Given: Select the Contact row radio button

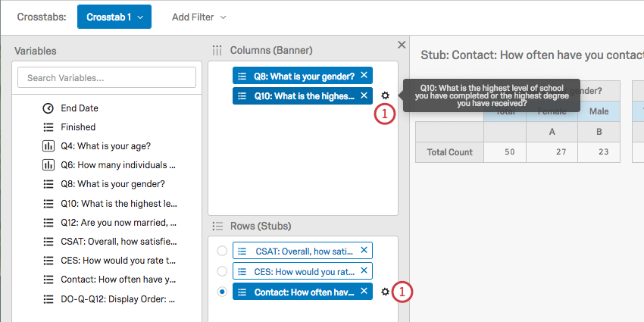Looking at the screenshot, I should (x=221, y=292).
